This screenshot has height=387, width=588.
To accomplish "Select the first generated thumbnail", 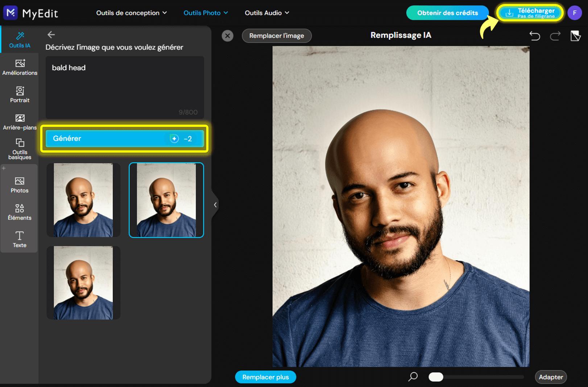I will [x=83, y=200].
